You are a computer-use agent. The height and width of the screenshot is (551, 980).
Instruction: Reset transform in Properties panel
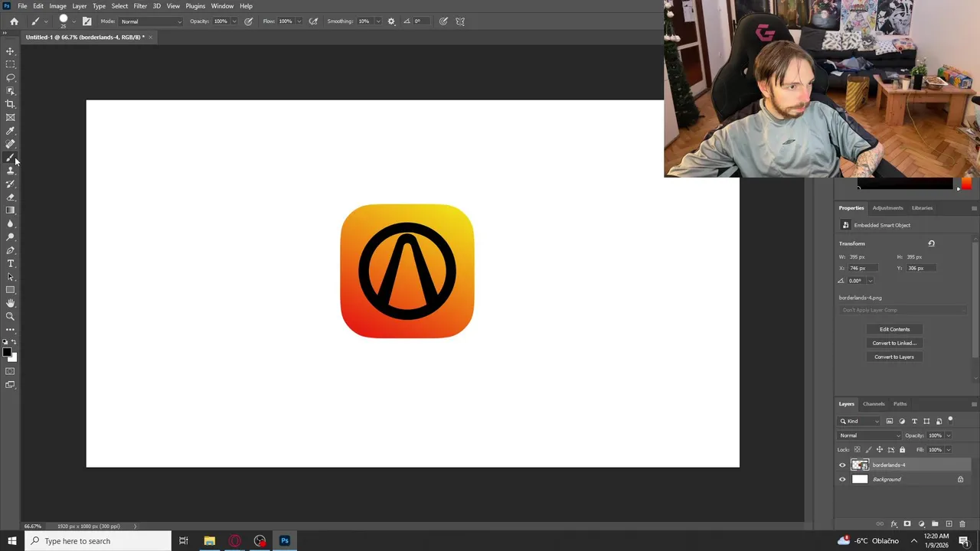[931, 243]
